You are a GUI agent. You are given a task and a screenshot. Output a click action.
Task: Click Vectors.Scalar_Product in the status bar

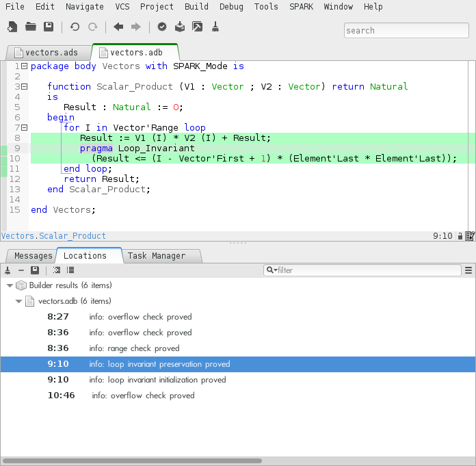[x=53, y=236]
